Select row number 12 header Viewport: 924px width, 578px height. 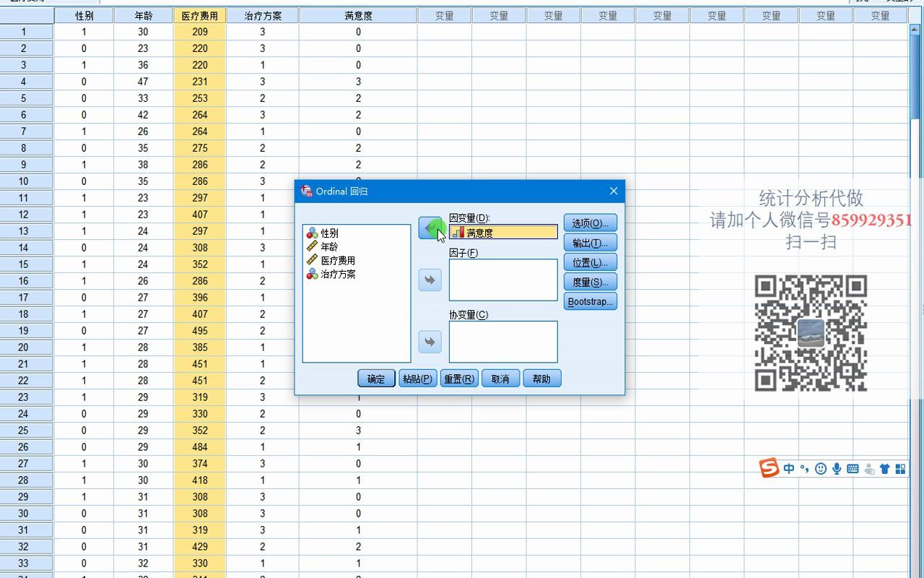(x=27, y=215)
